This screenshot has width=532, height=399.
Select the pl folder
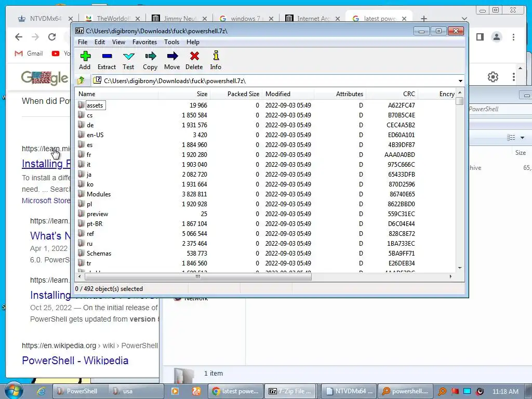point(89,204)
